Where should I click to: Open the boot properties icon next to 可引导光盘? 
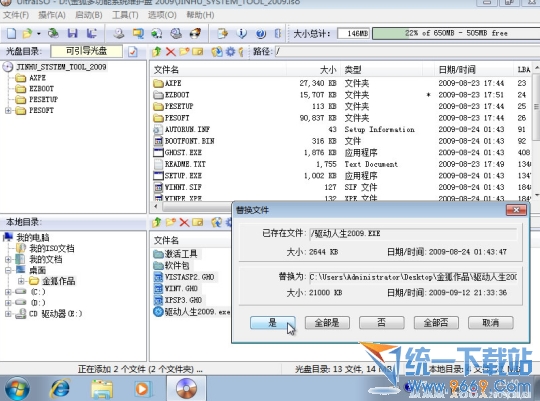pyautogui.click(x=133, y=52)
